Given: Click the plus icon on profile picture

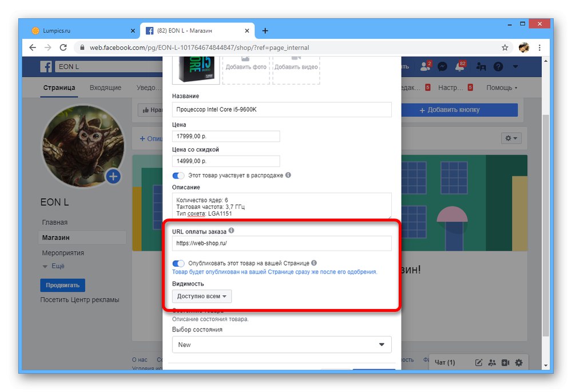Looking at the screenshot, I should tap(113, 176).
